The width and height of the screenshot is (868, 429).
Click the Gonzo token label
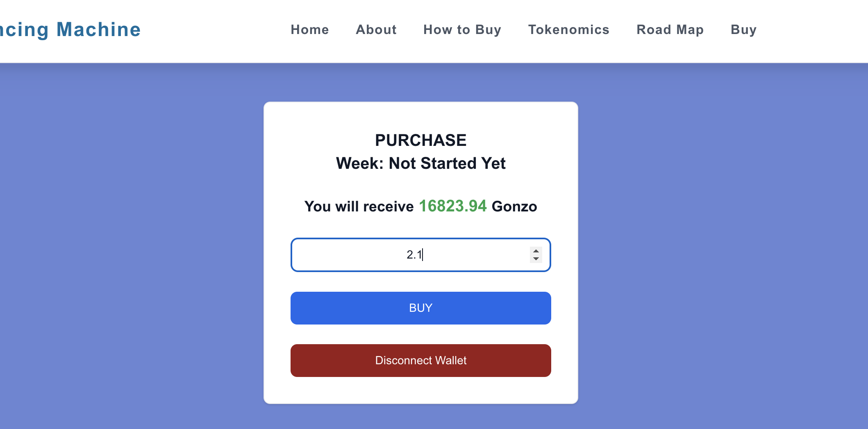(x=514, y=206)
